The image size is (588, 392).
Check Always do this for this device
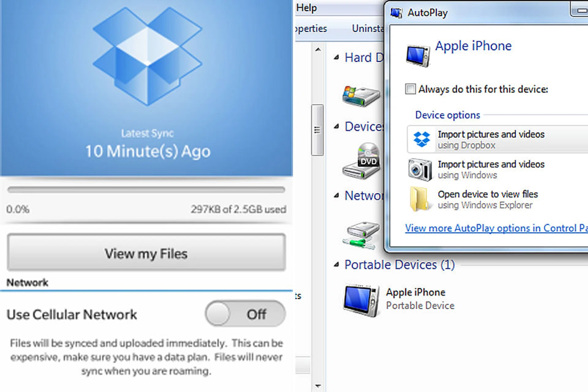[410, 89]
